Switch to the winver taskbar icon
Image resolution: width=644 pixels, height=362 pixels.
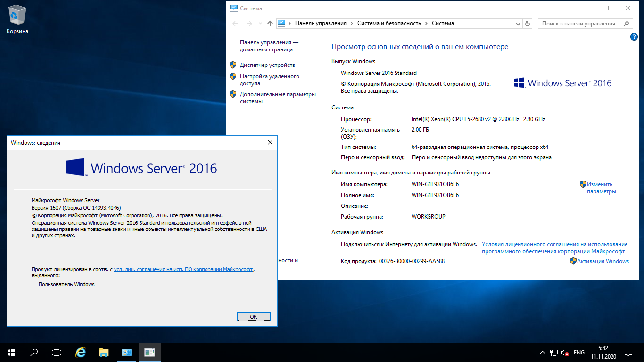pyautogui.click(x=149, y=352)
